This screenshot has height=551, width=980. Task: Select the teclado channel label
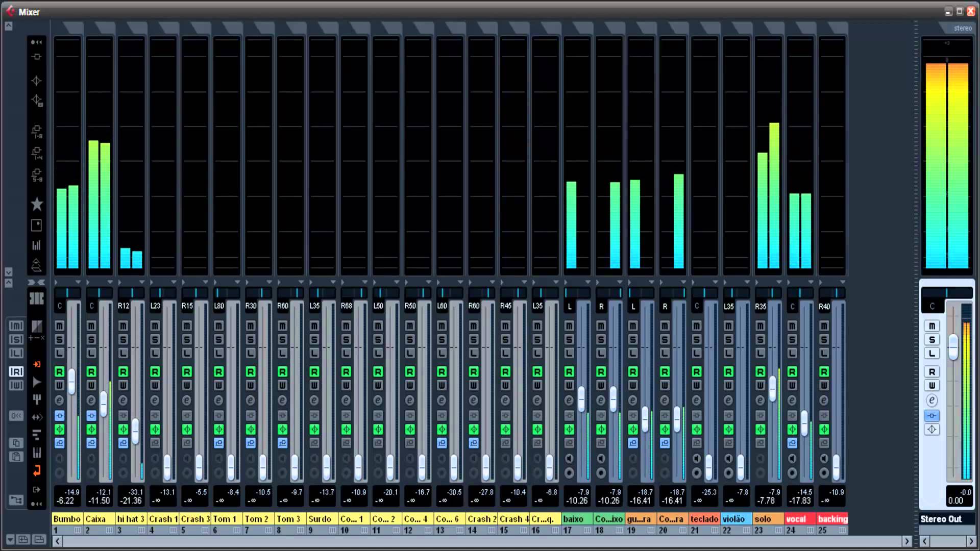click(x=704, y=519)
